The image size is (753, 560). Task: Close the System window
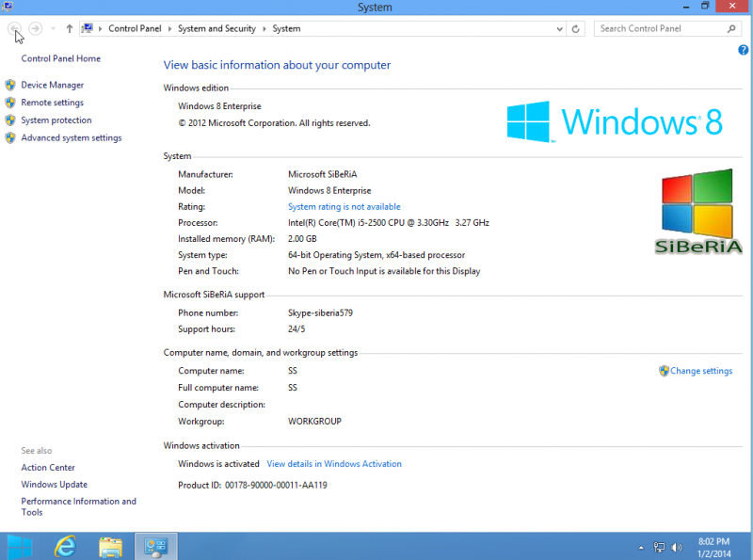coord(732,7)
